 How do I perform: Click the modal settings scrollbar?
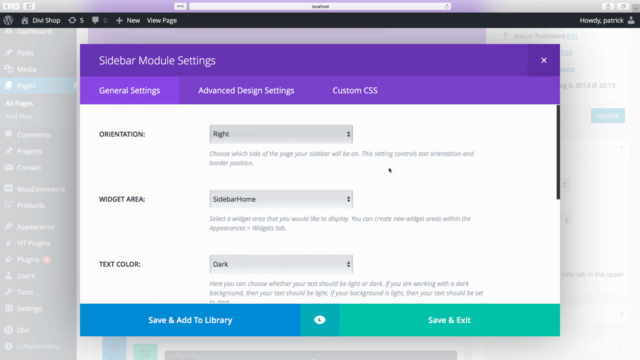[x=558, y=152]
